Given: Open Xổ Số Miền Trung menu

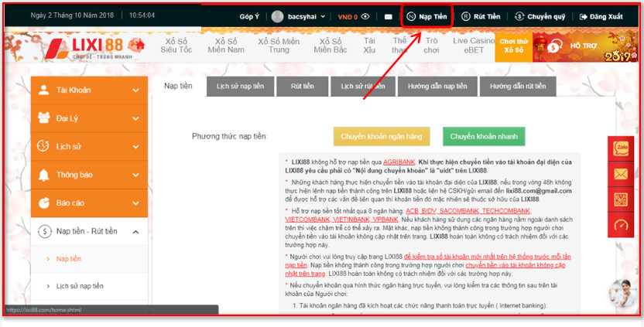Looking at the screenshot, I should (279, 46).
